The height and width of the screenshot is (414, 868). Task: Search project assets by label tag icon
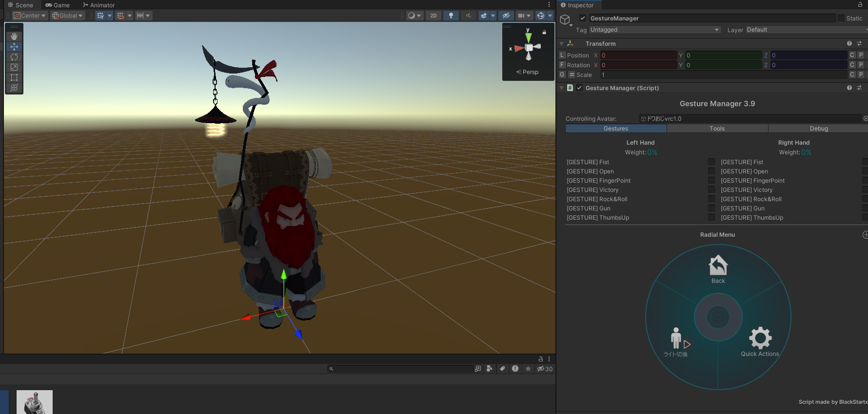coord(502,369)
